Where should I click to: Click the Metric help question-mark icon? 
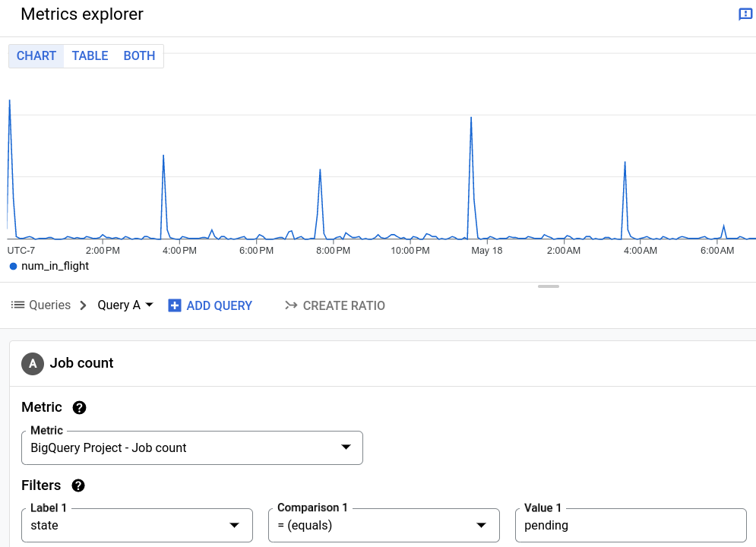[79, 407]
